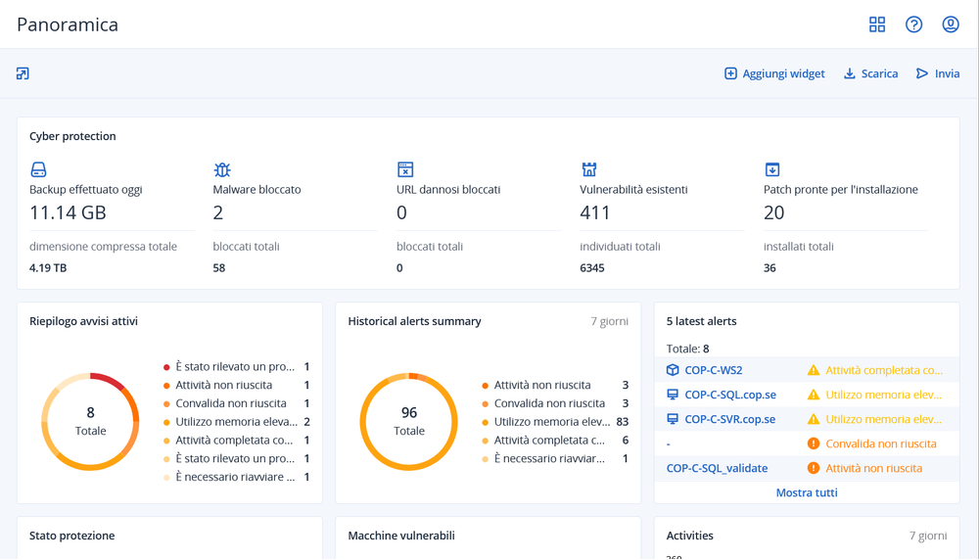The image size is (979, 560).
Task: Click the Macchine vulnerabili widget title
Action: coord(401,536)
